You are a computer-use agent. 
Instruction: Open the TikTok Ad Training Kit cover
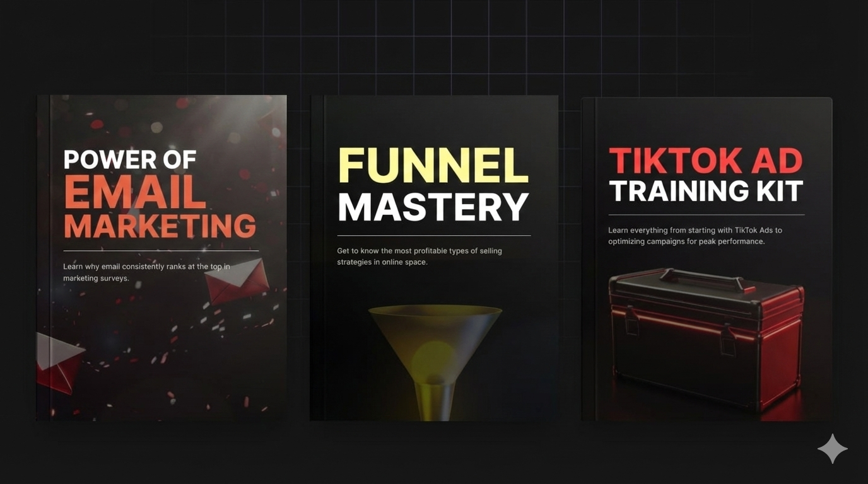coord(707,258)
